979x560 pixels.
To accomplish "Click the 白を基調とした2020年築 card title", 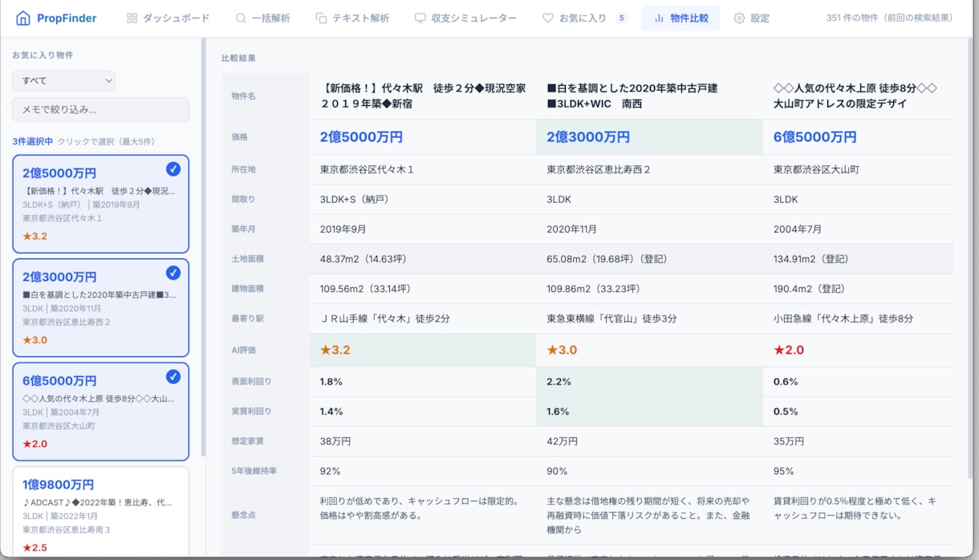I will (x=99, y=294).
